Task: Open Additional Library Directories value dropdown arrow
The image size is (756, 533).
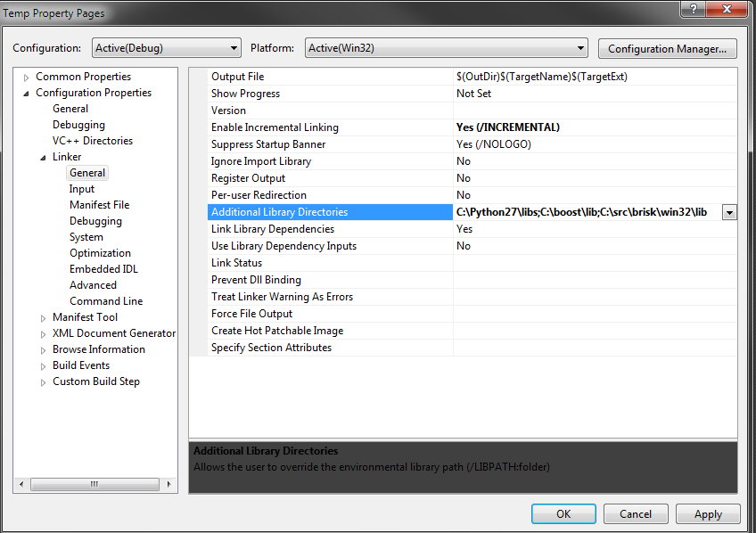Action: point(729,212)
